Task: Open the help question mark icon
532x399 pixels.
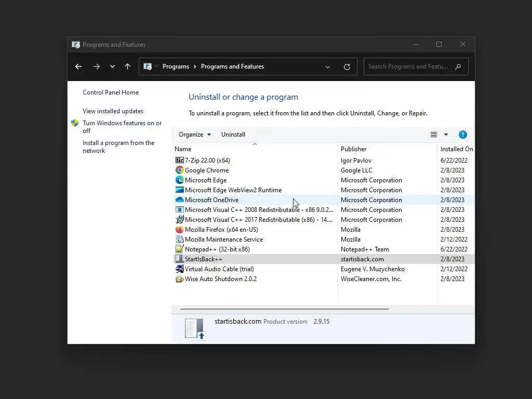Action: coord(462,135)
